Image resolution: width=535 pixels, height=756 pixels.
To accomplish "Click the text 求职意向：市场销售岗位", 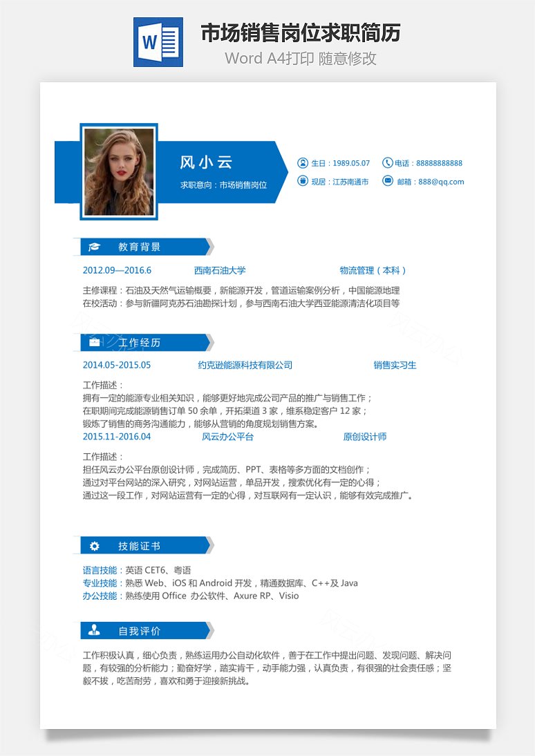I will (x=223, y=185).
